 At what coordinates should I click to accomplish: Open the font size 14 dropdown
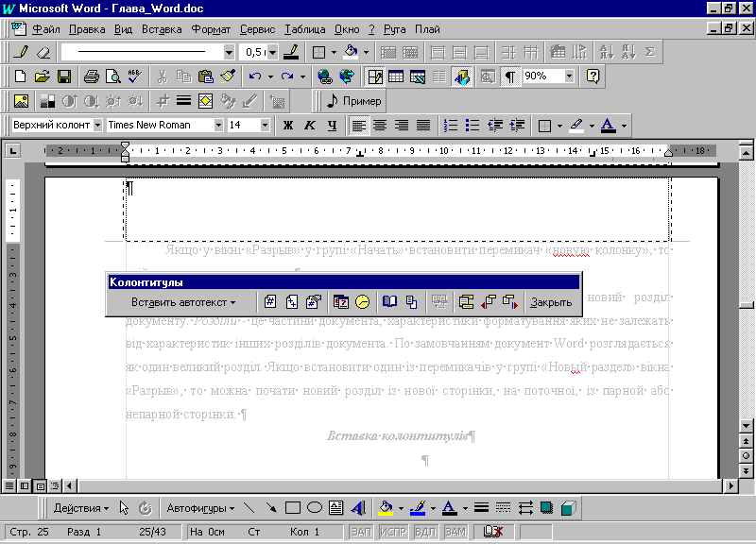point(265,126)
